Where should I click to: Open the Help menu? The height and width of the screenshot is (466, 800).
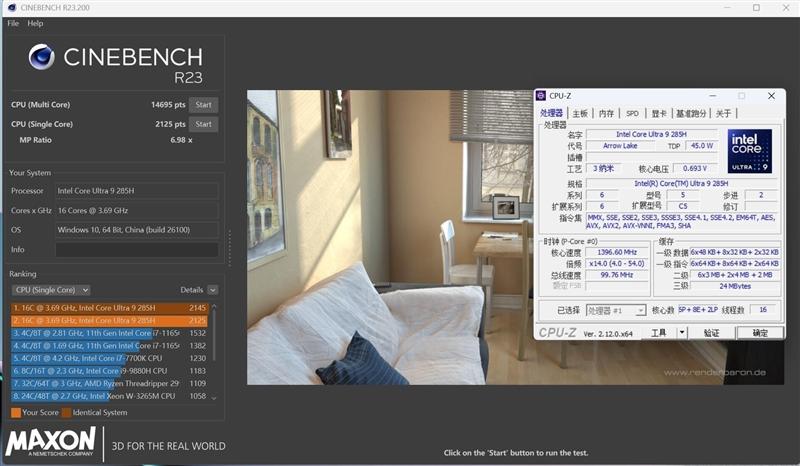click(36, 23)
